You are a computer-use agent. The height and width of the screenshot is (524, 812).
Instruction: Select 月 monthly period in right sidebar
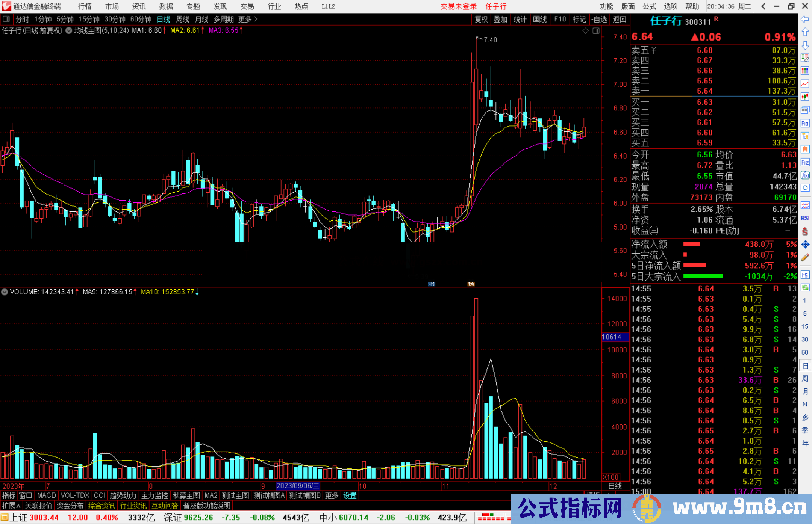click(x=805, y=391)
